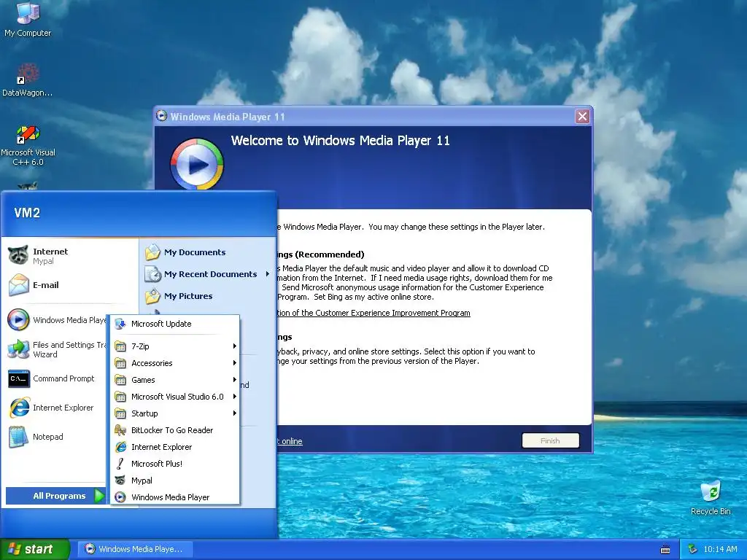
Task: Open My Pictures folder icon
Action: coord(153,296)
